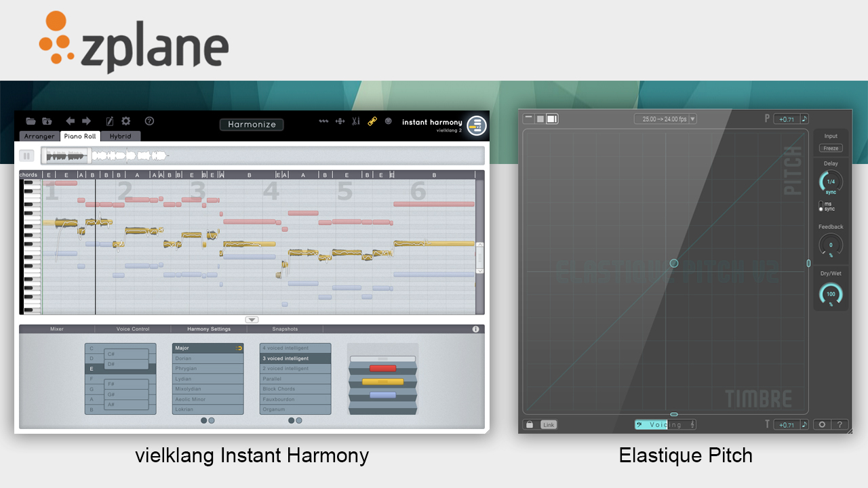Open the Mixer panel tab
The height and width of the screenshot is (488, 868).
pos(57,329)
